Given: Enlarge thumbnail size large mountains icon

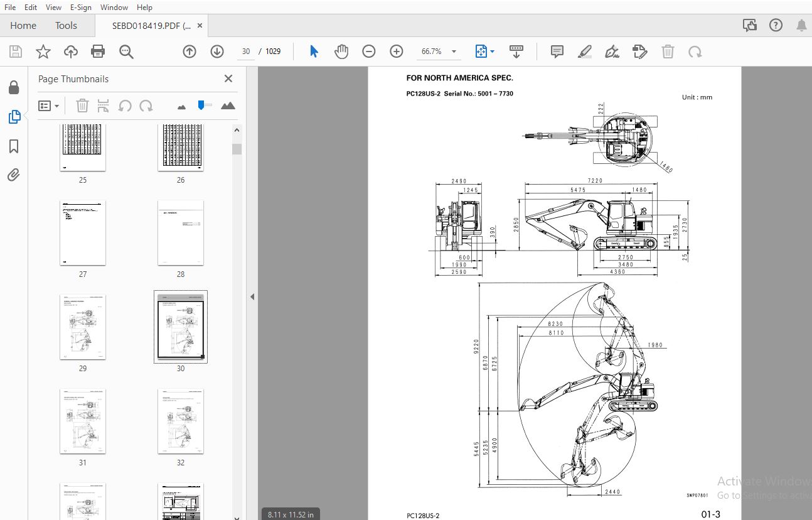Looking at the screenshot, I should click(228, 106).
